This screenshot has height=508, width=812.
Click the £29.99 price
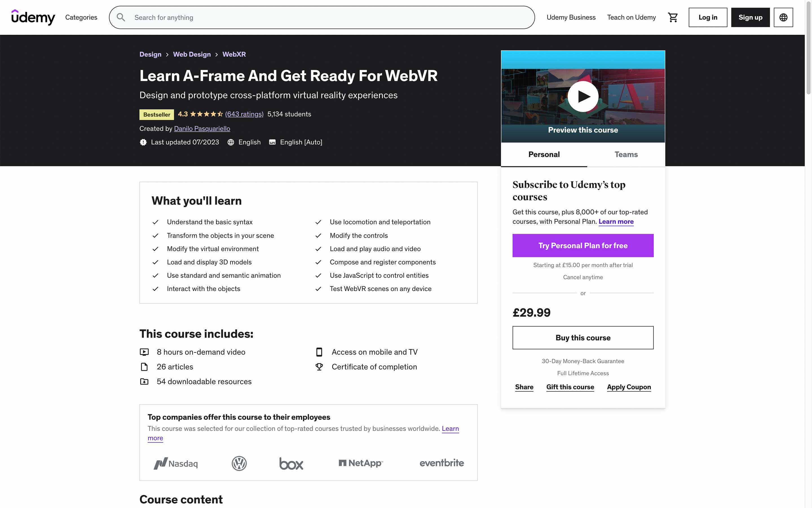(x=531, y=313)
